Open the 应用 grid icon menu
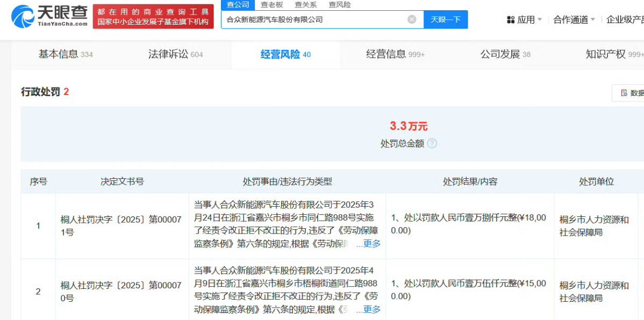Viewport: 644px width, 320px height. point(511,20)
